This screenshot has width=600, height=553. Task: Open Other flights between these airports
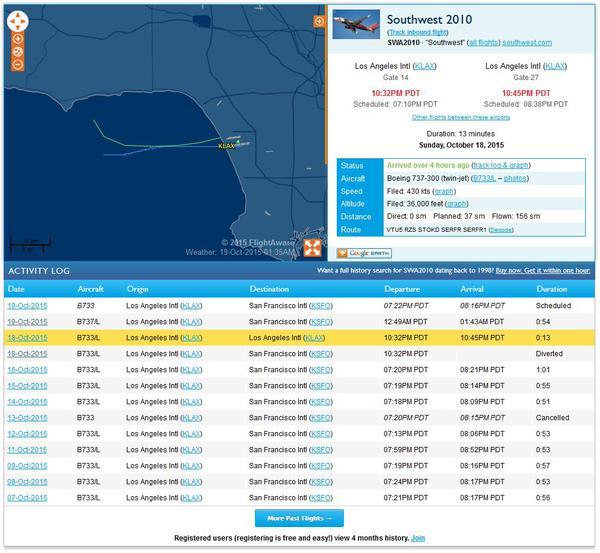pyautogui.click(x=461, y=117)
